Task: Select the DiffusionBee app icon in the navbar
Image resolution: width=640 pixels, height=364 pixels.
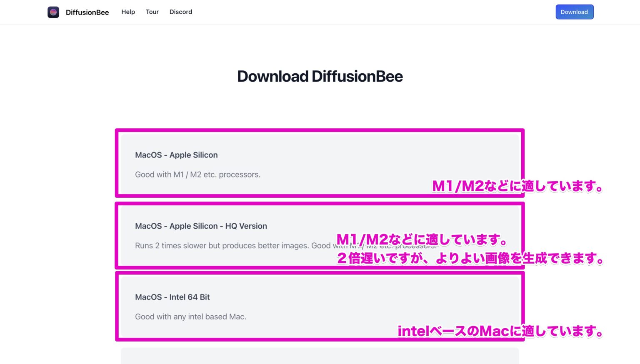Action: pyautogui.click(x=53, y=12)
